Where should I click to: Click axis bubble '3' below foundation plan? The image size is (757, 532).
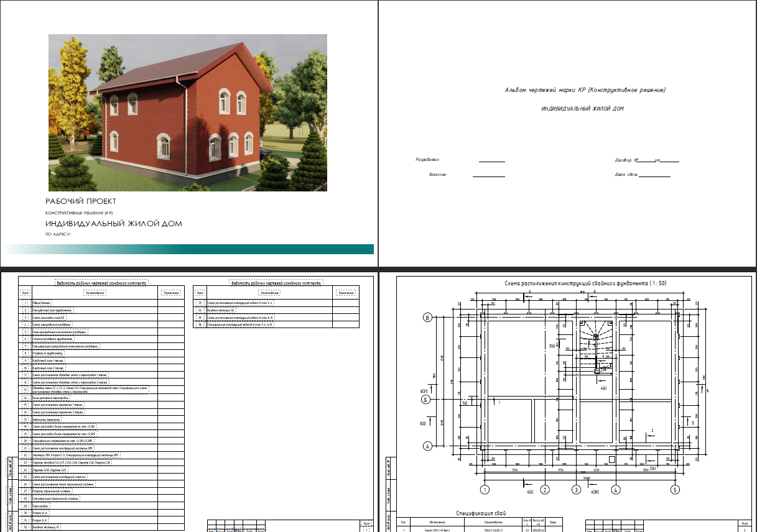click(x=577, y=490)
